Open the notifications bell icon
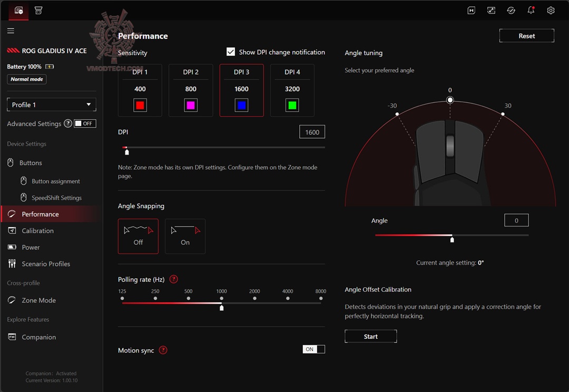 click(x=531, y=10)
